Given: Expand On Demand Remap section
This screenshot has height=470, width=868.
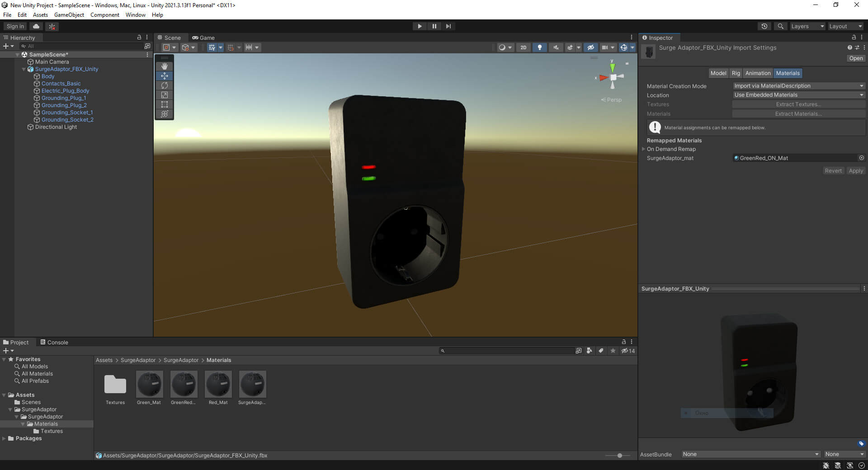Looking at the screenshot, I should click(x=644, y=149).
